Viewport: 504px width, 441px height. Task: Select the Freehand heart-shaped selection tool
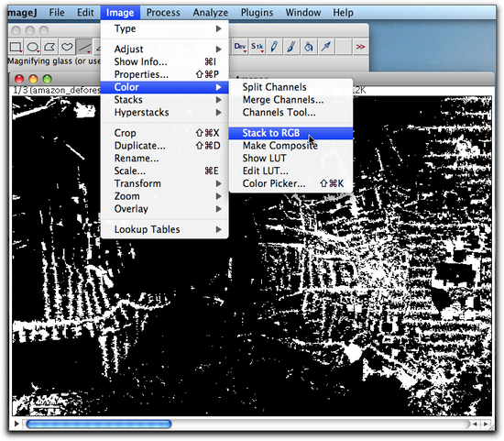pos(67,47)
